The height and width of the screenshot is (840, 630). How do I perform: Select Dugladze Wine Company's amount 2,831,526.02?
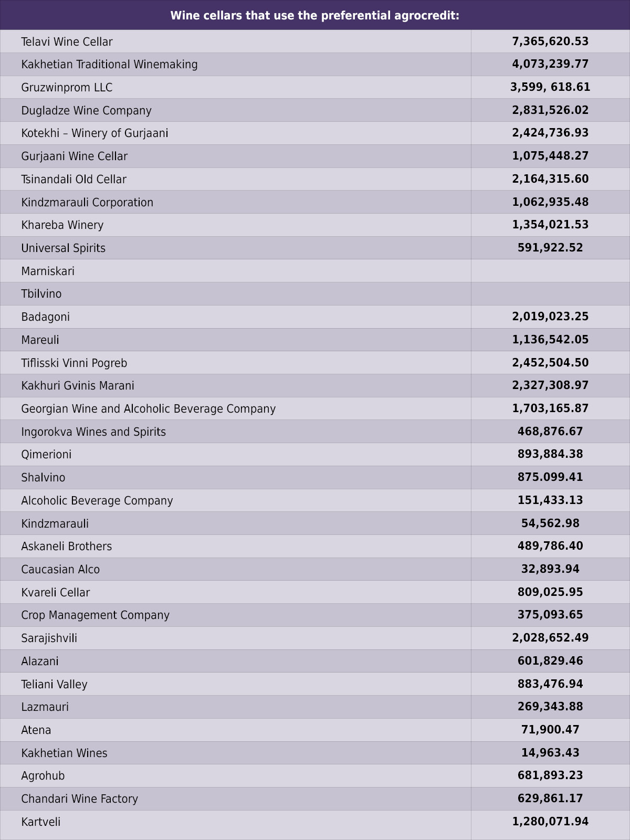click(x=550, y=110)
